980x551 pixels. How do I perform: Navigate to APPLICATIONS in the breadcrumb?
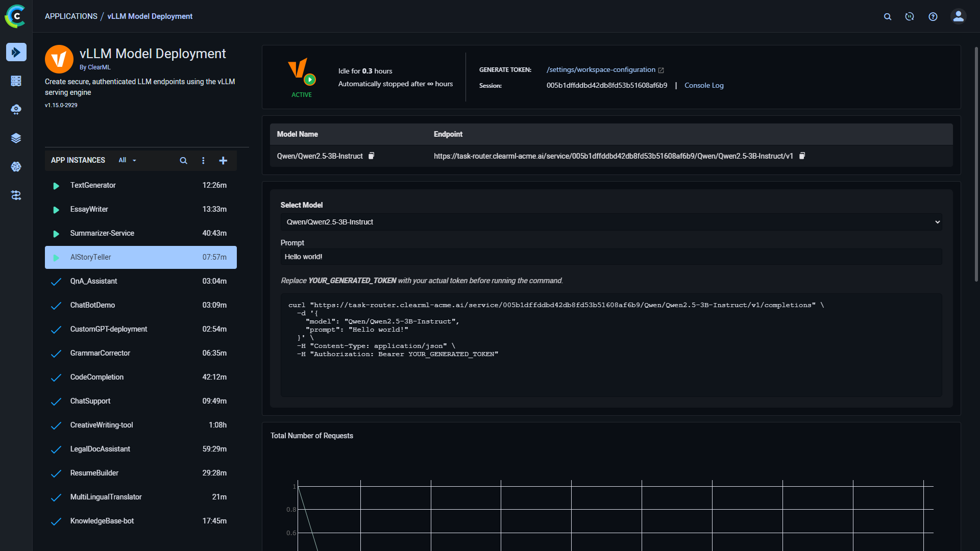(x=71, y=16)
